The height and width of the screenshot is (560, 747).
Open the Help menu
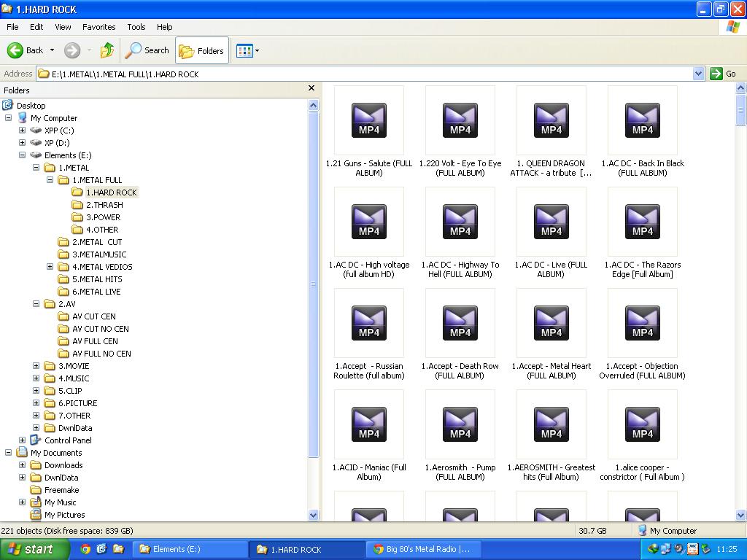164,27
